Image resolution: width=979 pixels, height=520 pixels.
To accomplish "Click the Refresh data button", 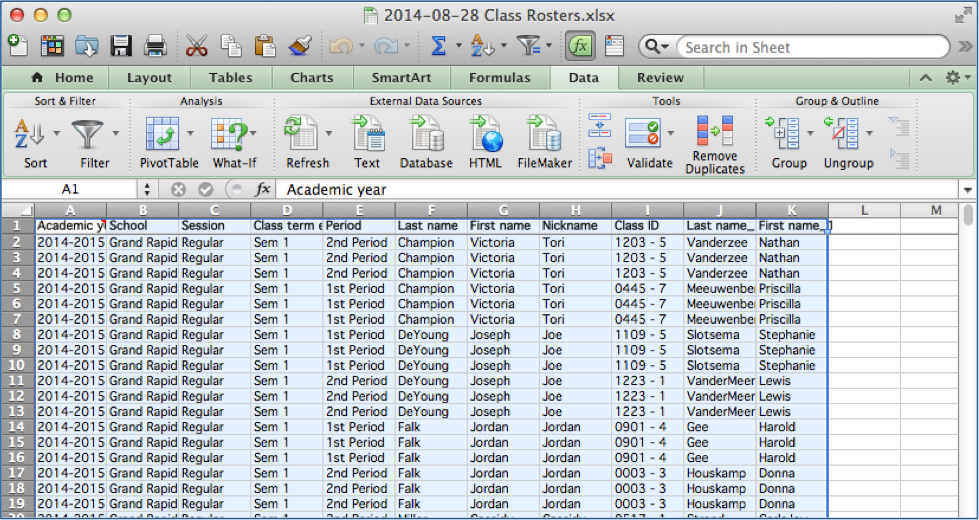I will pos(296,133).
